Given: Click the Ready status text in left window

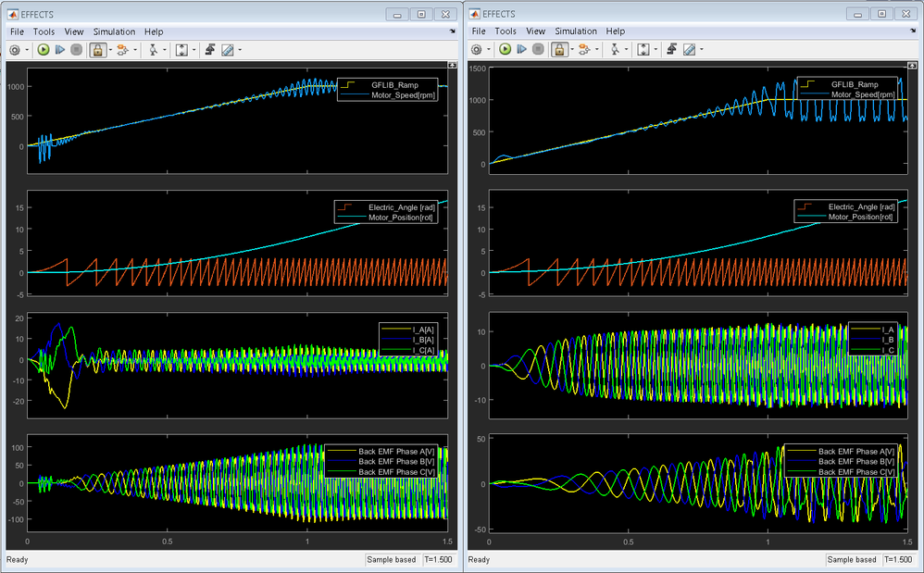Looking at the screenshot, I should (17, 559).
